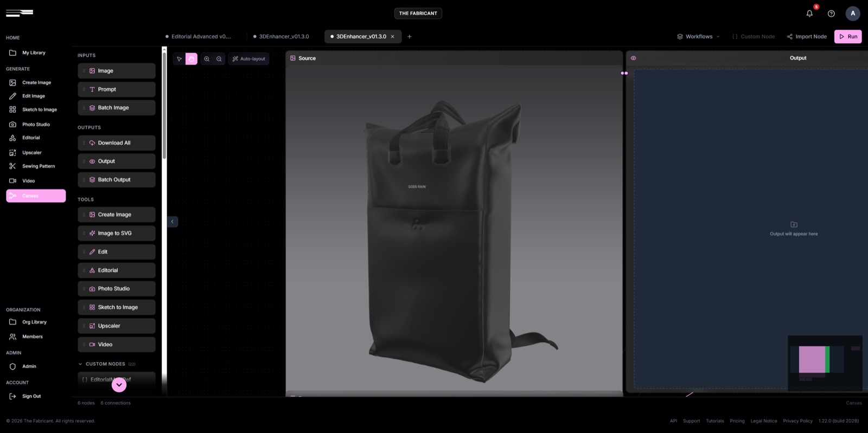Open the Legal Notice link

click(764, 421)
